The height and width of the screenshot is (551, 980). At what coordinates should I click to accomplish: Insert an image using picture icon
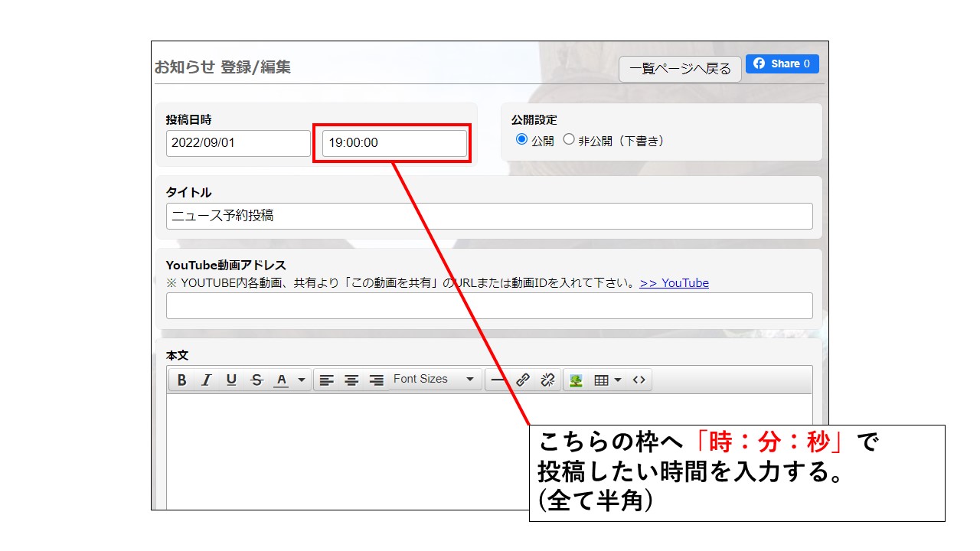576,380
